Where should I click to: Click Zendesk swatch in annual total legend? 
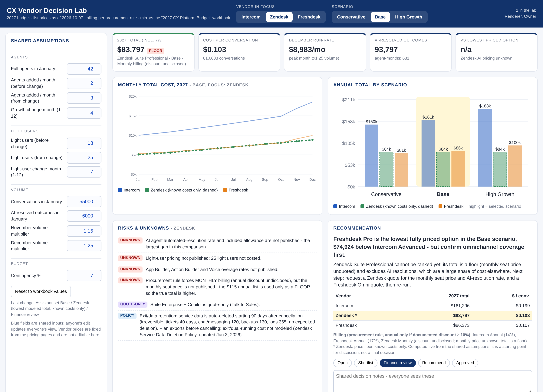coord(362,206)
